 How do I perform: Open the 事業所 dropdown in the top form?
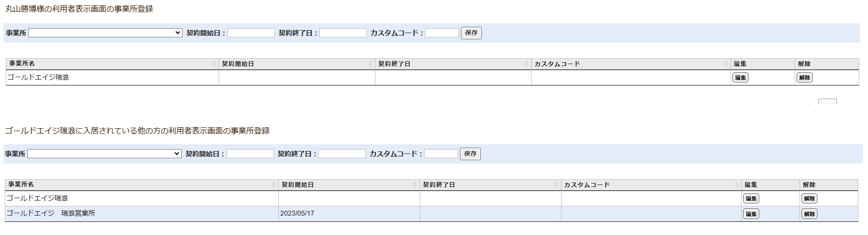(105, 33)
